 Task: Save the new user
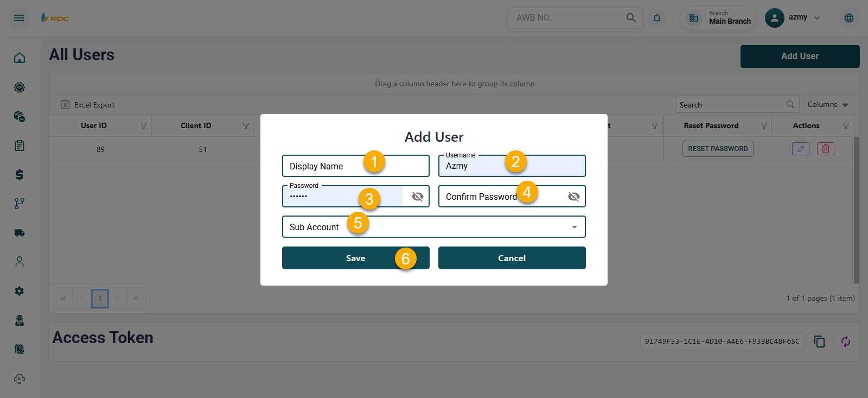pyautogui.click(x=355, y=258)
